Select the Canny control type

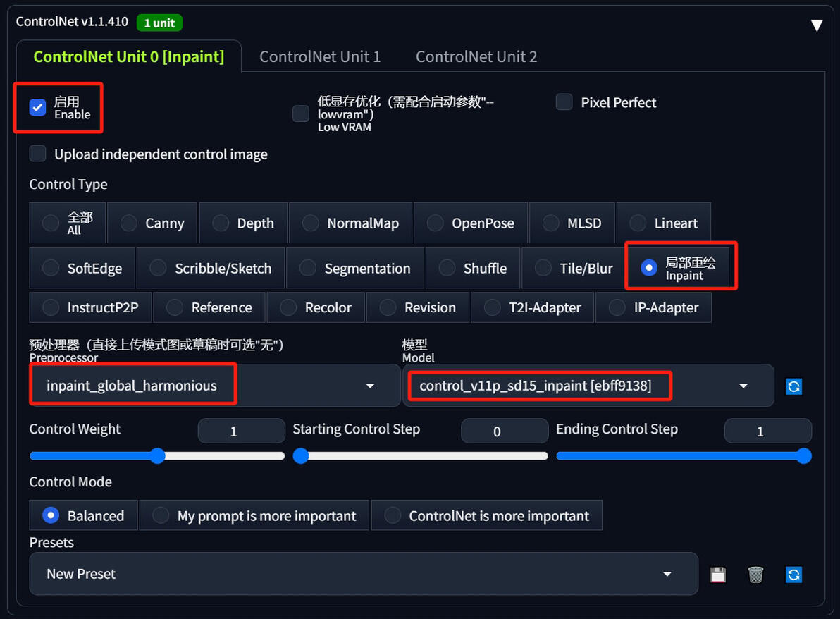click(x=153, y=223)
